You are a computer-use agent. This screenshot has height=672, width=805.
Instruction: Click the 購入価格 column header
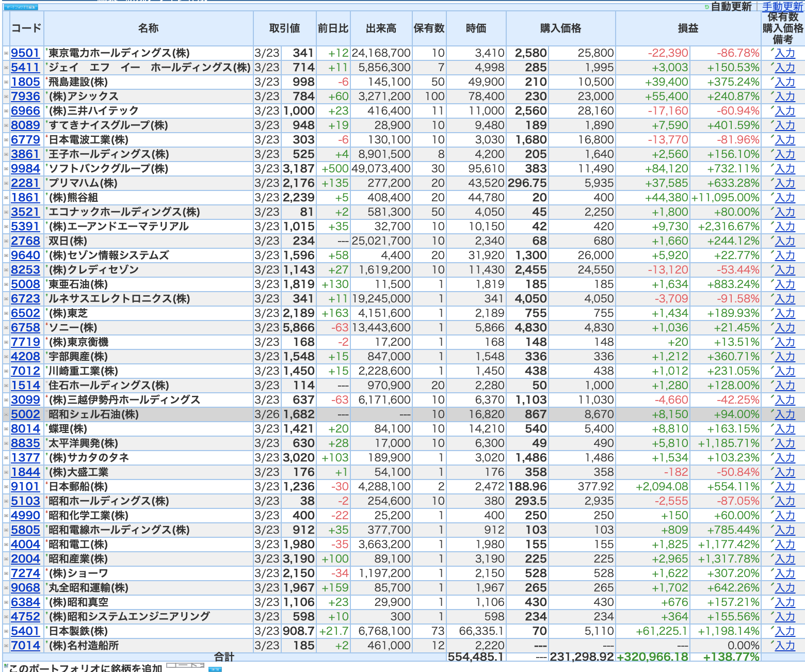tap(560, 28)
